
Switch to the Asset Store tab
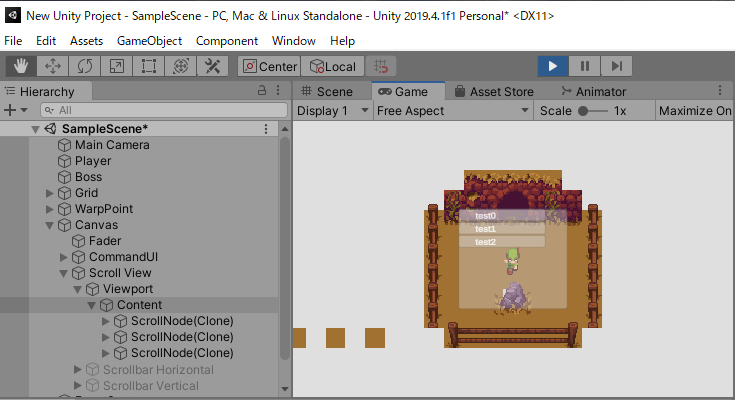click(x=495, y=91)
